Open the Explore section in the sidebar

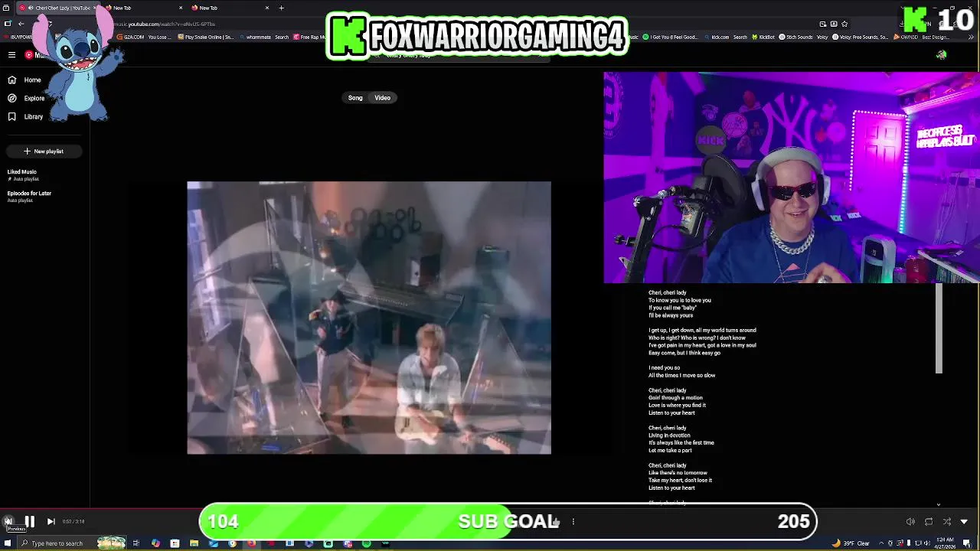click(x=27, y=98)
